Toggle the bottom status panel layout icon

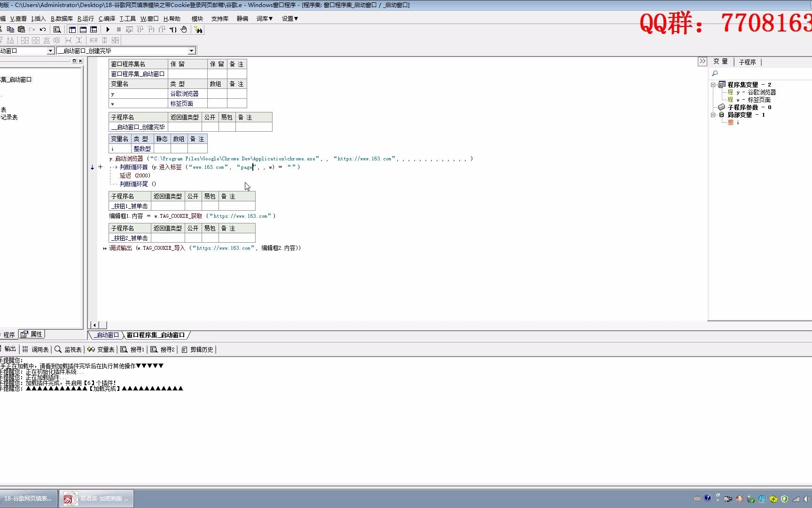tap(83, 29)
